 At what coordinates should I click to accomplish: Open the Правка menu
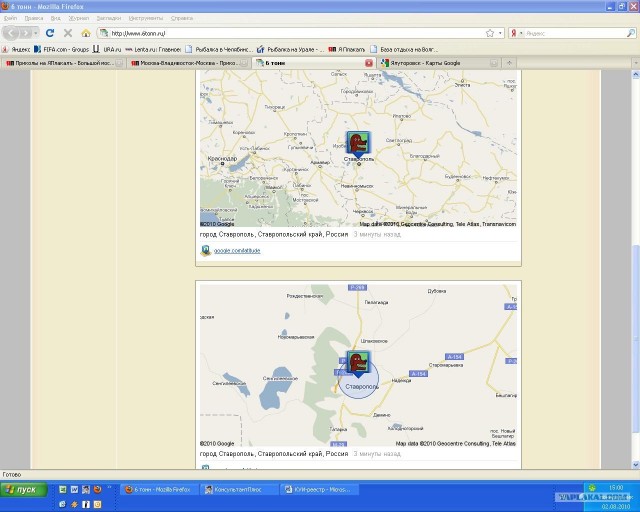[x=34, y=18]
